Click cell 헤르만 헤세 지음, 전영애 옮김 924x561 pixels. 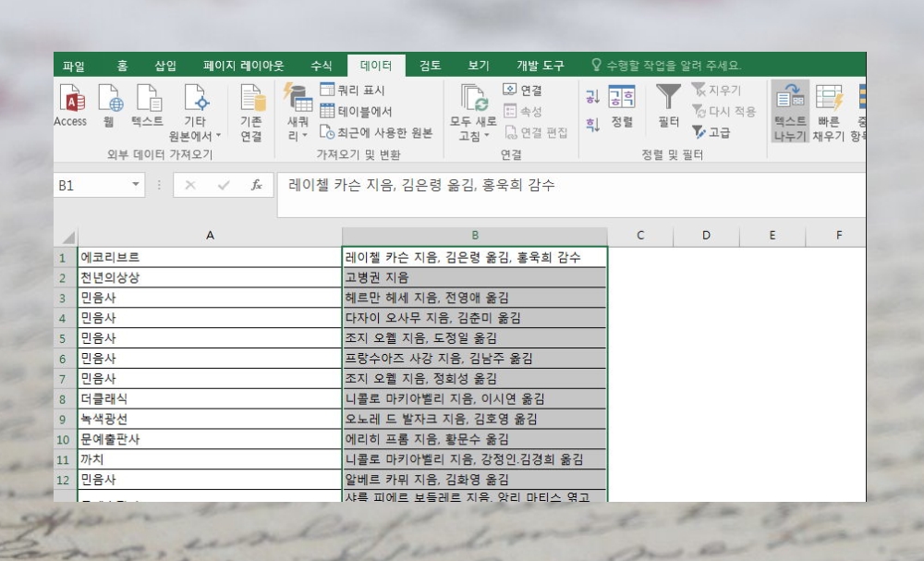point(475,298)
